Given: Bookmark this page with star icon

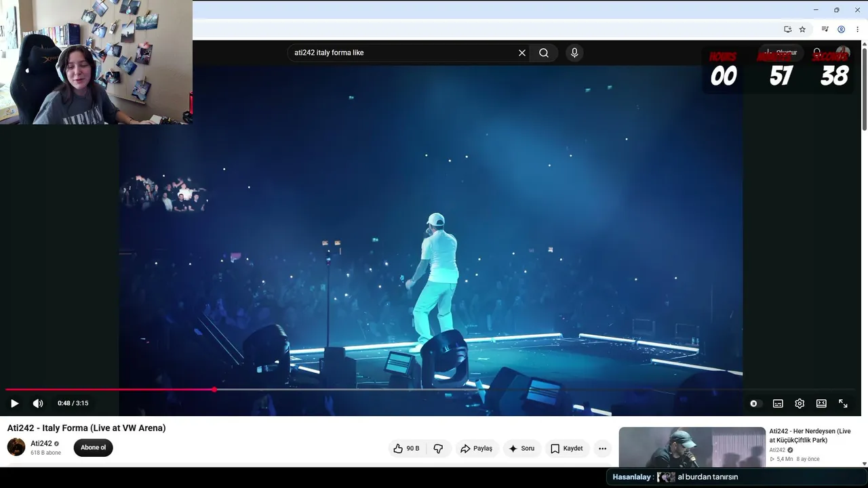Looking at the screenshot, I should [802, 29].
